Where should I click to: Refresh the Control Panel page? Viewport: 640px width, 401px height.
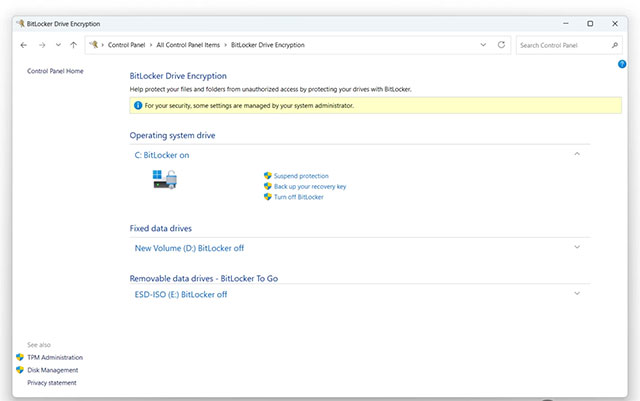coord(501,45)
